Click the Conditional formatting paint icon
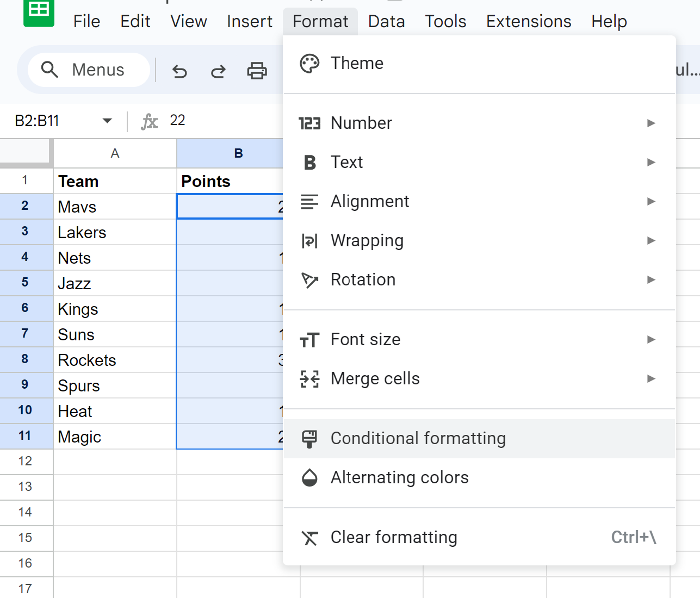 pyautogui.click(x=309, y=439)
